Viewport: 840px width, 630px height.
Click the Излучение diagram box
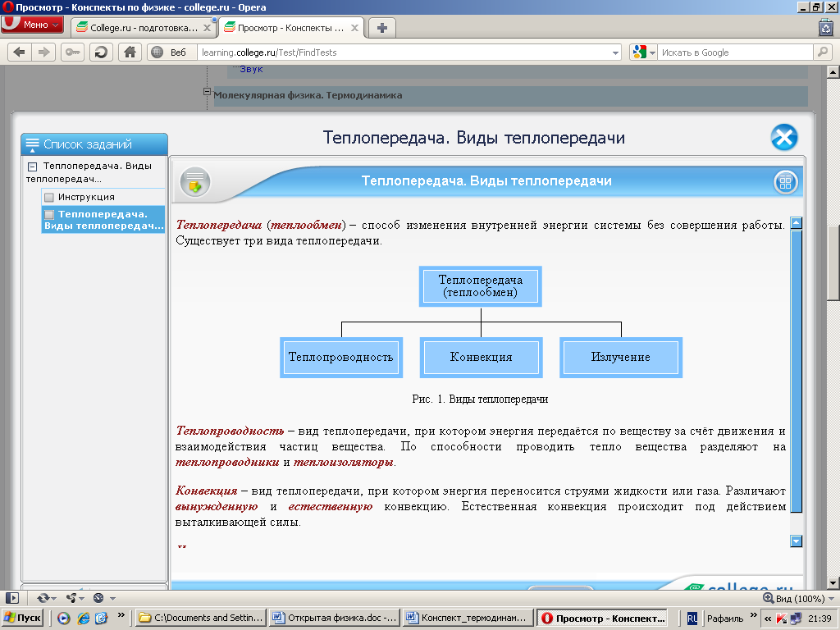click(x=621, y=358)
